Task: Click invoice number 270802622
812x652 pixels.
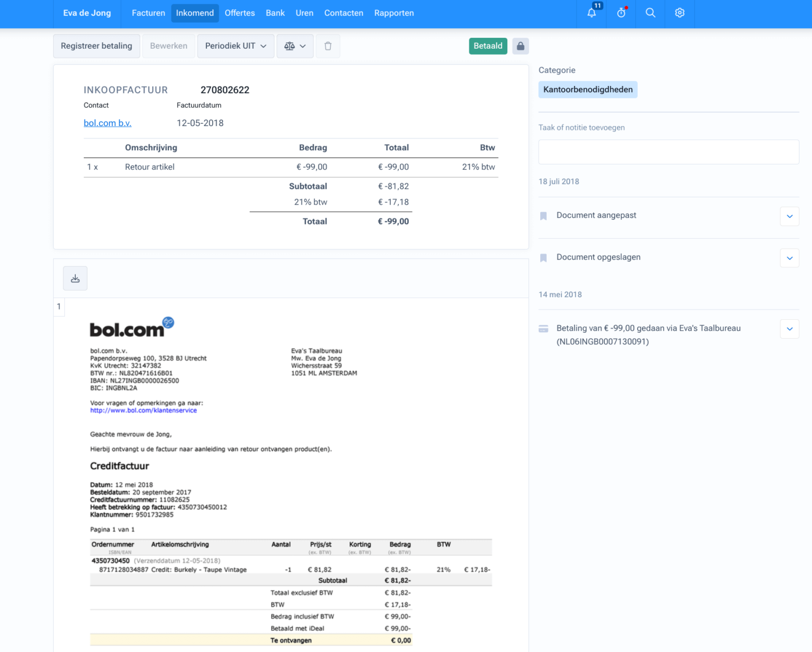Action: (225, 90)
